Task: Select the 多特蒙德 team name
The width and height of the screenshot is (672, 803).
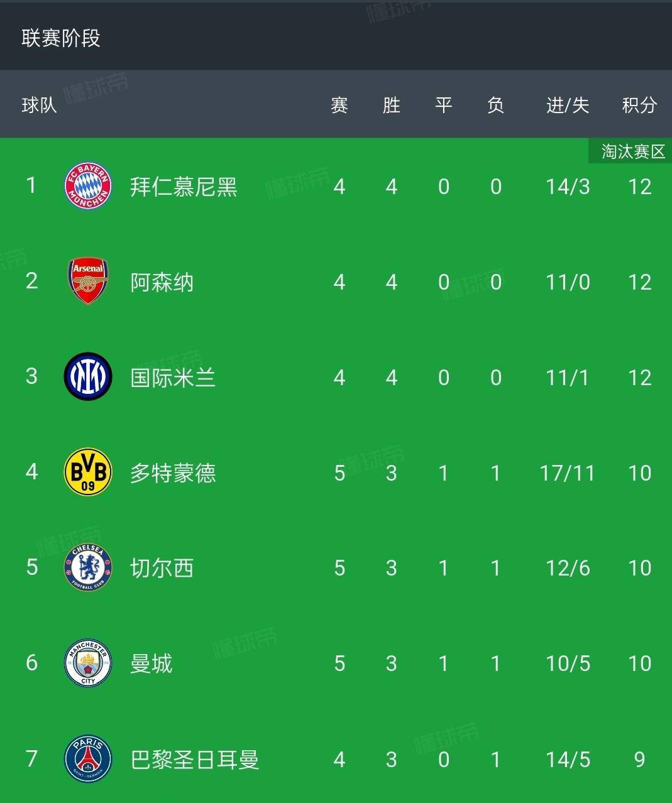Action: pyautogui.click(x=173, y=473)
